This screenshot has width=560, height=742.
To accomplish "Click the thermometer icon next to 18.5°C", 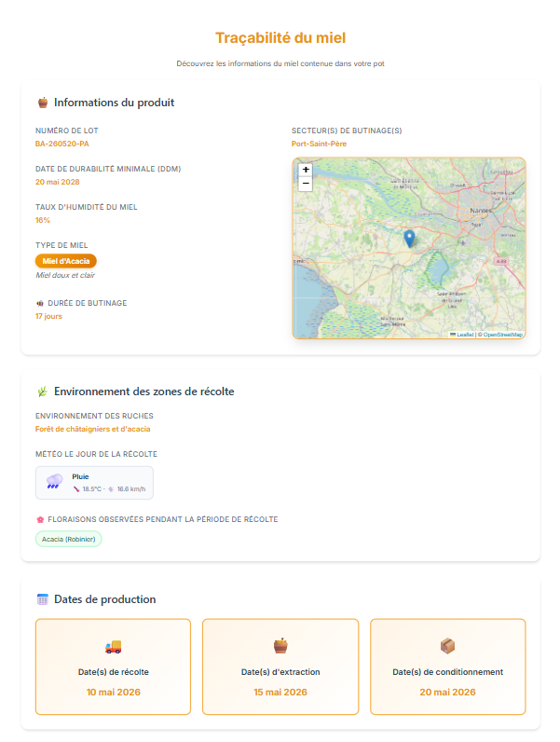I will coord(76,489).
